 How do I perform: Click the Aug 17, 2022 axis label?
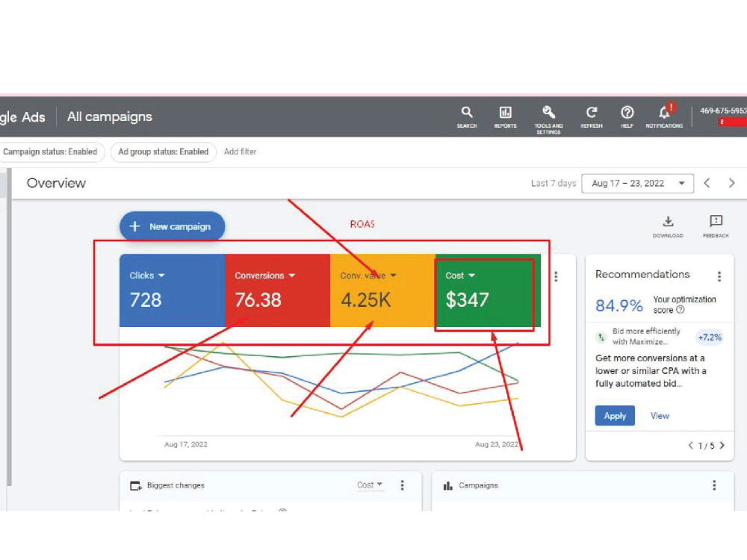pos(186,444)
